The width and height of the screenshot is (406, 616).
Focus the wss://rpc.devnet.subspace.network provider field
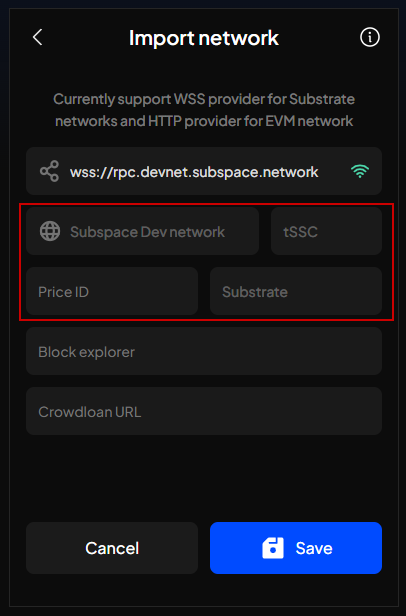click(204, 171)
